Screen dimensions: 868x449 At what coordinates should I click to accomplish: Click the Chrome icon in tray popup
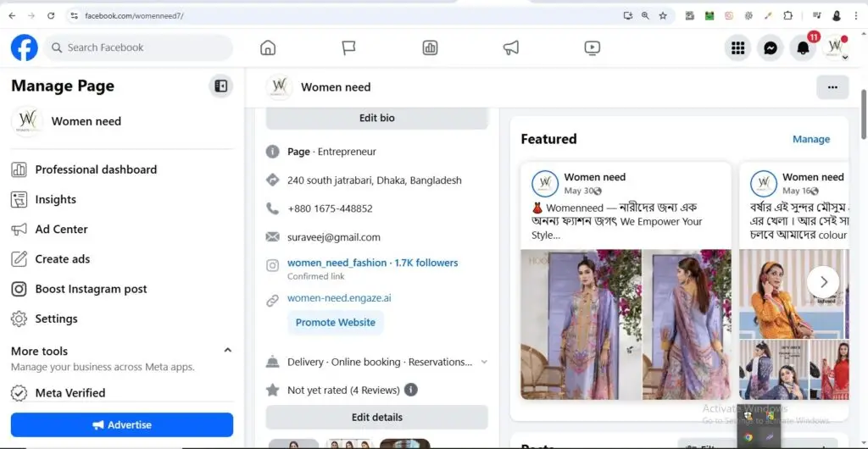coord(748,437)
